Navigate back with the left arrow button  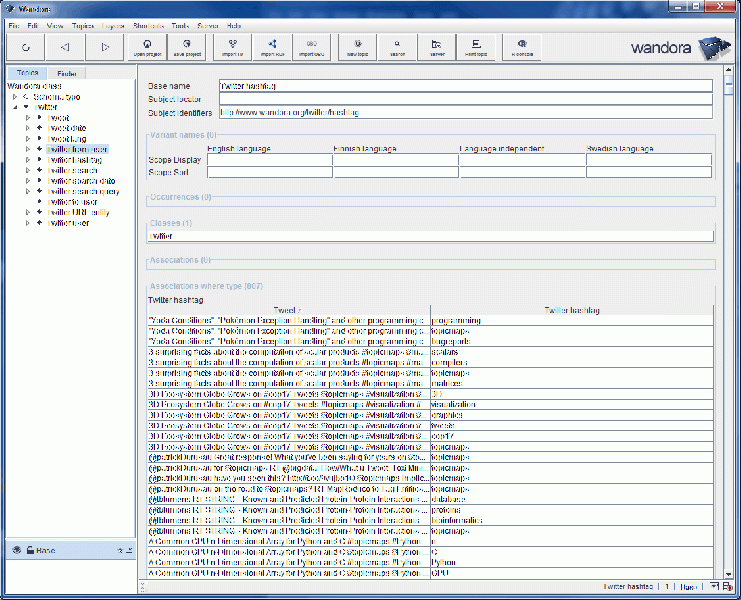point(65,47)
